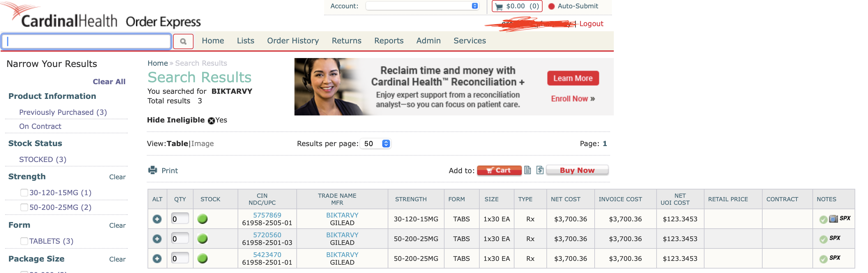
Task: Open the Order History menu
Action: click(293, 41)
